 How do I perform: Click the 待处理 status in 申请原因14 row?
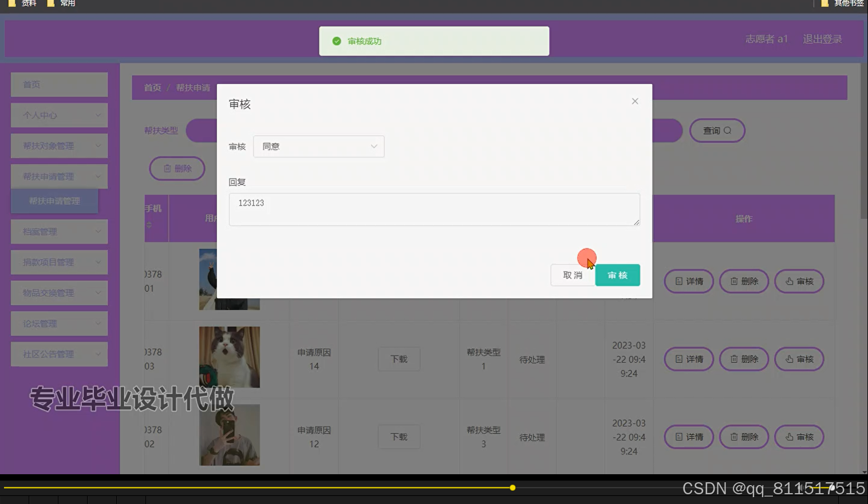point(532,360)
